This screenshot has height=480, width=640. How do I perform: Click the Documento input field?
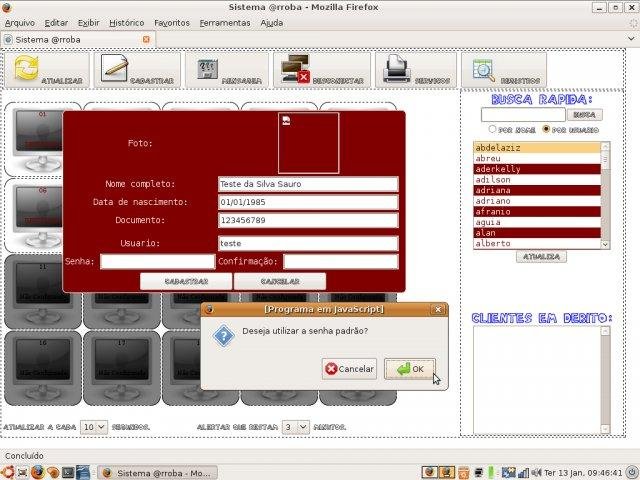[x=308, y=220]
